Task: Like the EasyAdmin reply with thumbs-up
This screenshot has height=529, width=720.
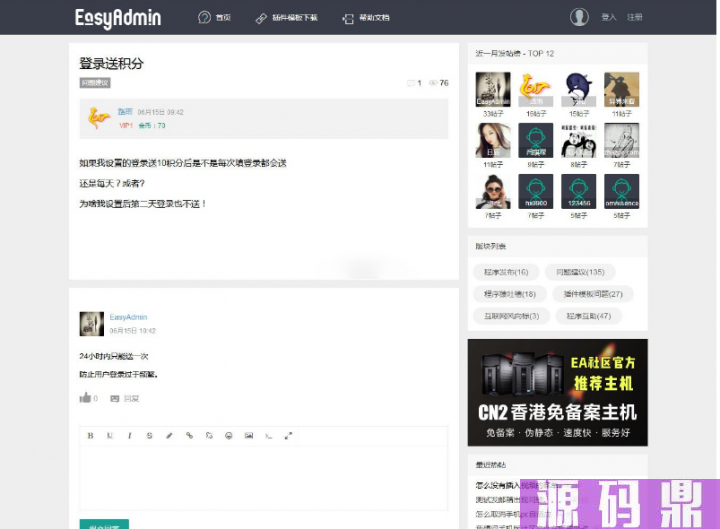Action: coord(85,398)
